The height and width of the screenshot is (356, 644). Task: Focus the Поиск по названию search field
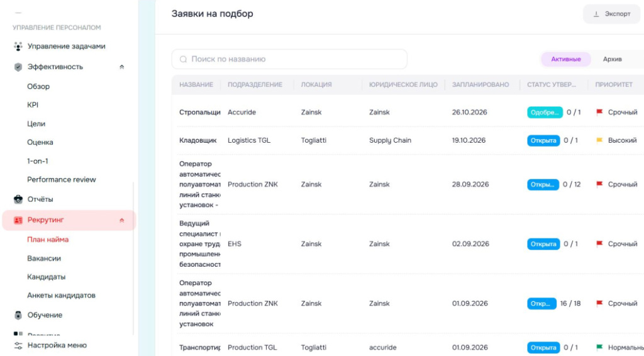tap(289, 60)
